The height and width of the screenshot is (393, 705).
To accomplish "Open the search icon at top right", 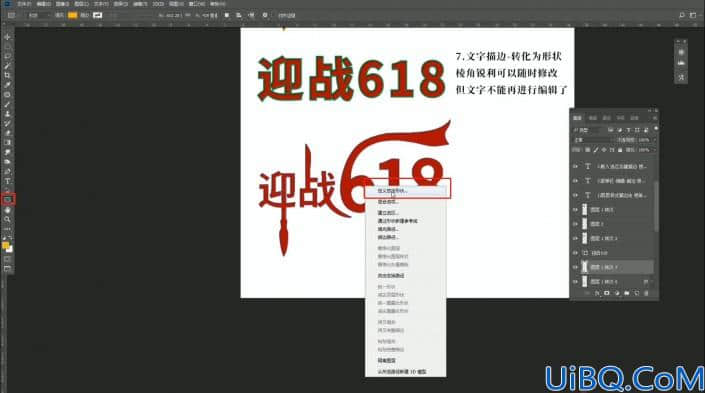I will (682, 15).
